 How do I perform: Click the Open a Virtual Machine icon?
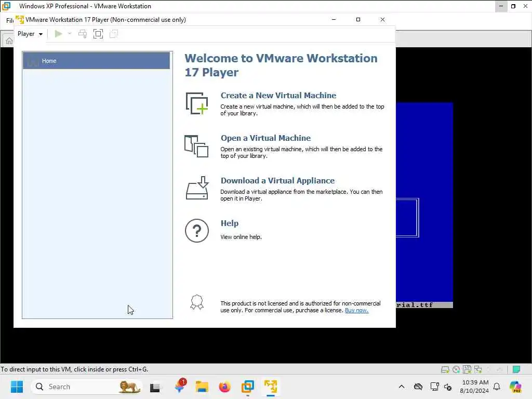click(x=196, y=146)
